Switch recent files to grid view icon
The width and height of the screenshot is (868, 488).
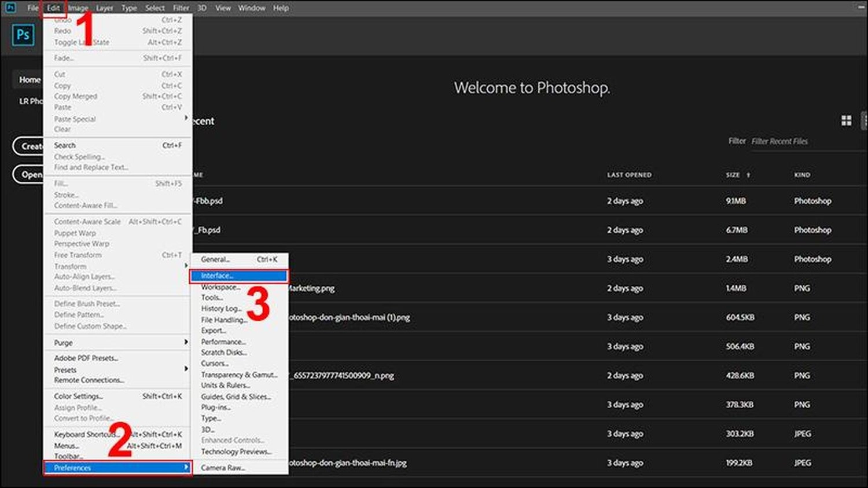pos(846,120)
